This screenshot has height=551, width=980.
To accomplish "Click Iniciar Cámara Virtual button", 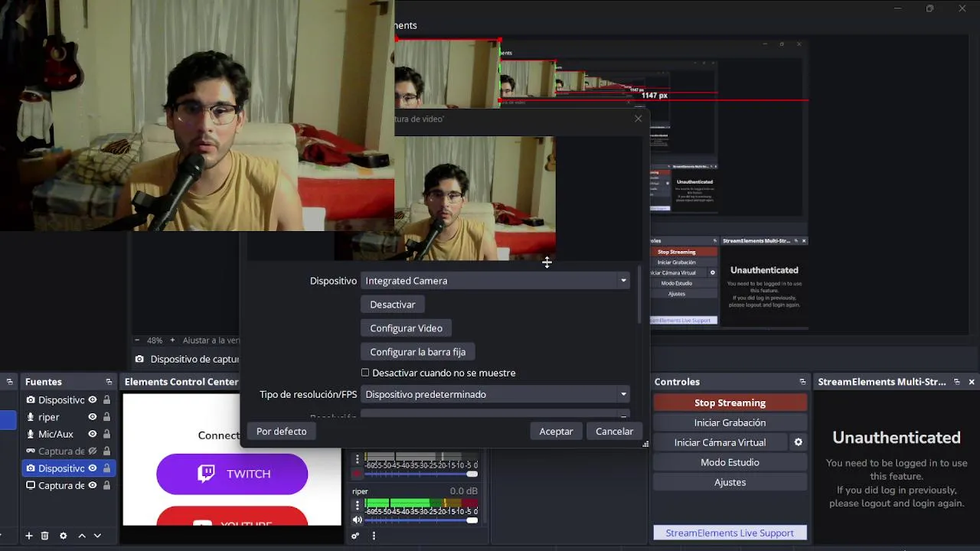I will 720,442.
